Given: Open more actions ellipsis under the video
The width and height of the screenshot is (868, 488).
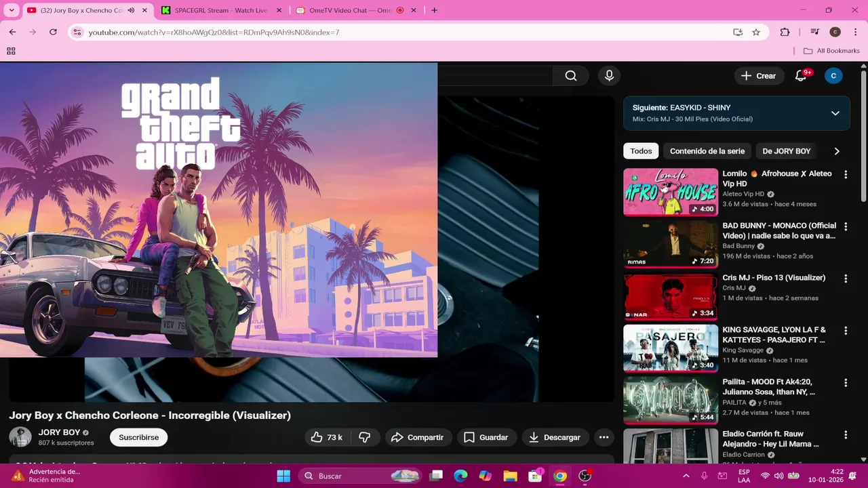Looking at the screenshot, I should pos(604,437).
